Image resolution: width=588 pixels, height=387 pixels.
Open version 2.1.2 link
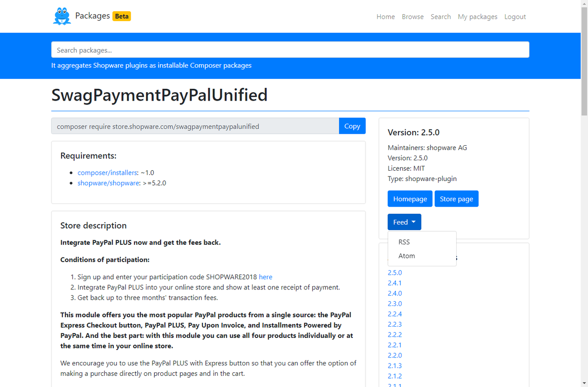tap(394, 376)
